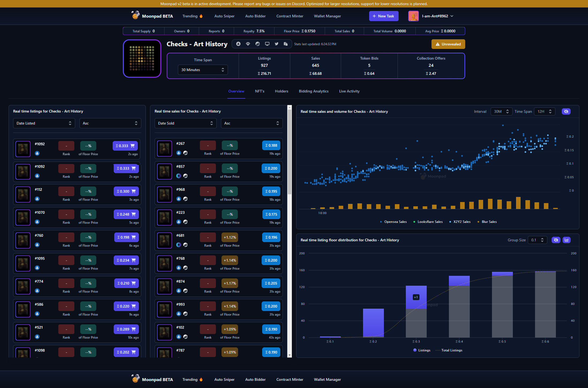Buy listing #112 at Ξ 0.300
This screenshot has width=588, height=388.
coord(126,191)
